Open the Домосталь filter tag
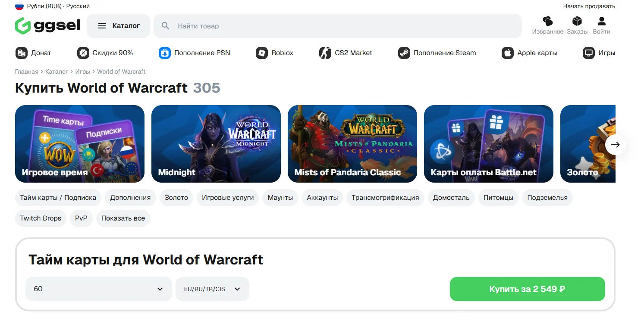Screen dimensions: 644x320 tap(451, 198)
